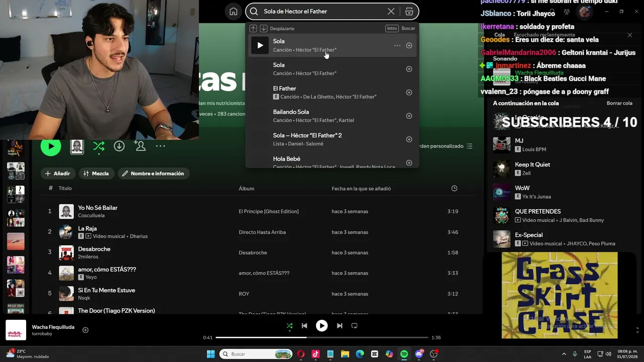Skip to the previous track

tap(304, 326)
